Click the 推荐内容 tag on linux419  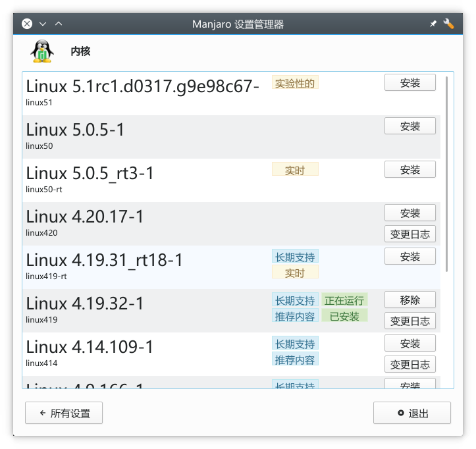[295, 315]
